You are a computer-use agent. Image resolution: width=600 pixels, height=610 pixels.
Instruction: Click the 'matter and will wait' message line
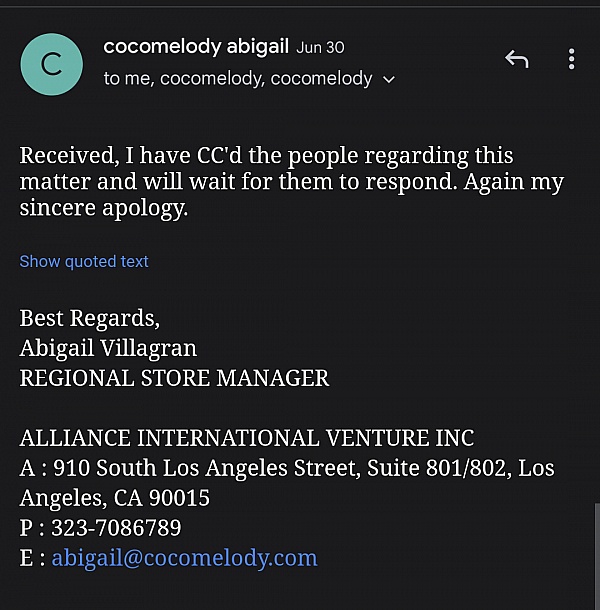291,182
